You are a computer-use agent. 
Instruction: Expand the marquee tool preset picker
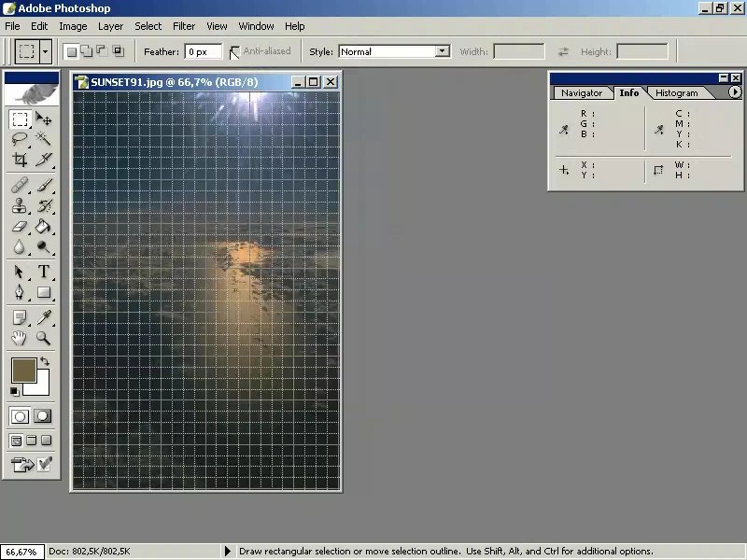pos(45,51)
